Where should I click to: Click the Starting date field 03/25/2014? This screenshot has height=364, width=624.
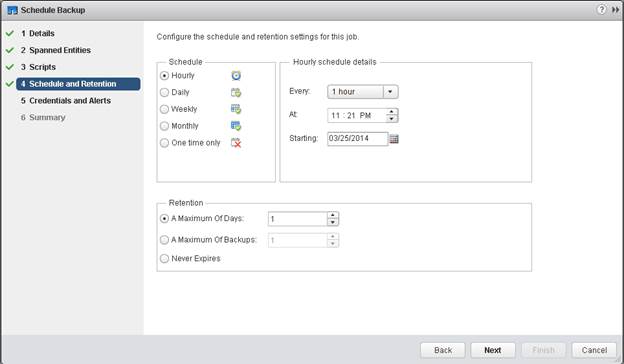(x=357, y=139)
